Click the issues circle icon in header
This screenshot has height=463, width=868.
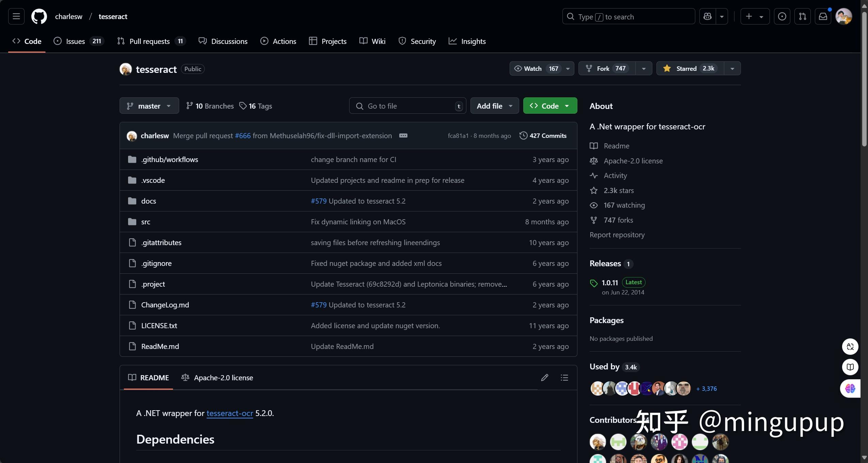pyautogui.click(x=782, y=16)
